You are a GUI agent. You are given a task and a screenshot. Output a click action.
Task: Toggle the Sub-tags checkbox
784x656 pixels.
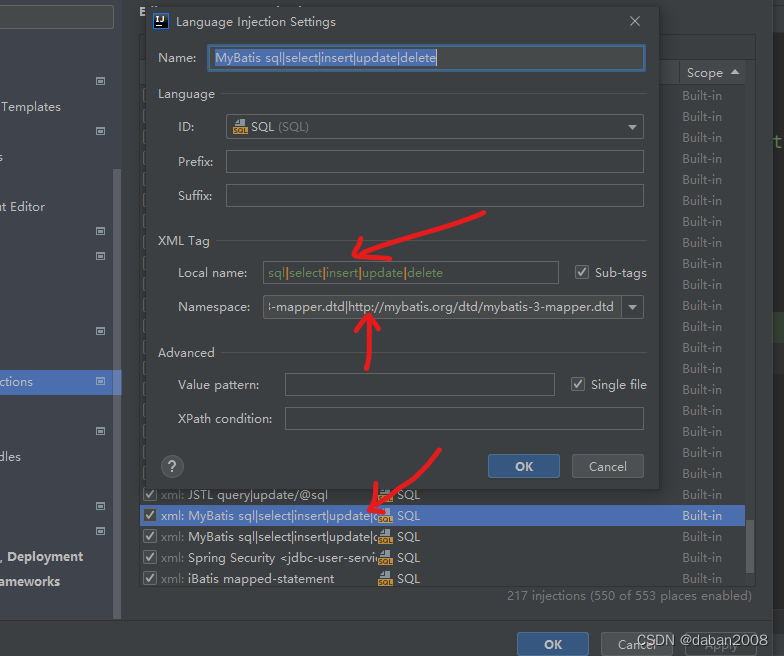(582, 272)
